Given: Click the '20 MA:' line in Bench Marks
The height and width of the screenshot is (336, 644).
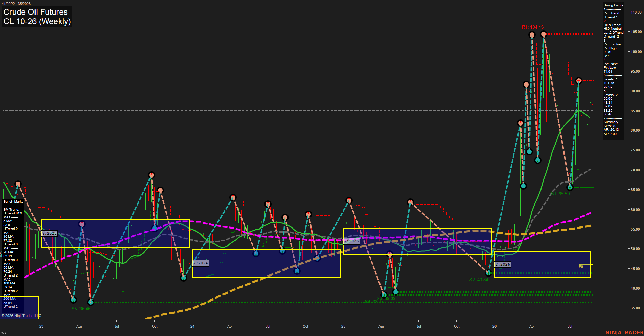Looking at the screenshot, I should [9, 252].
